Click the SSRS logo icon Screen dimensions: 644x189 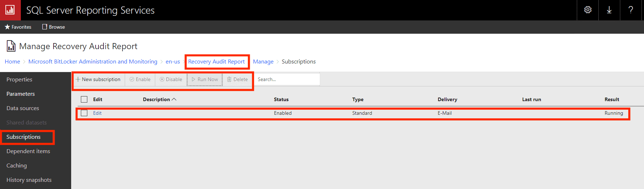[x=10, y=10]
